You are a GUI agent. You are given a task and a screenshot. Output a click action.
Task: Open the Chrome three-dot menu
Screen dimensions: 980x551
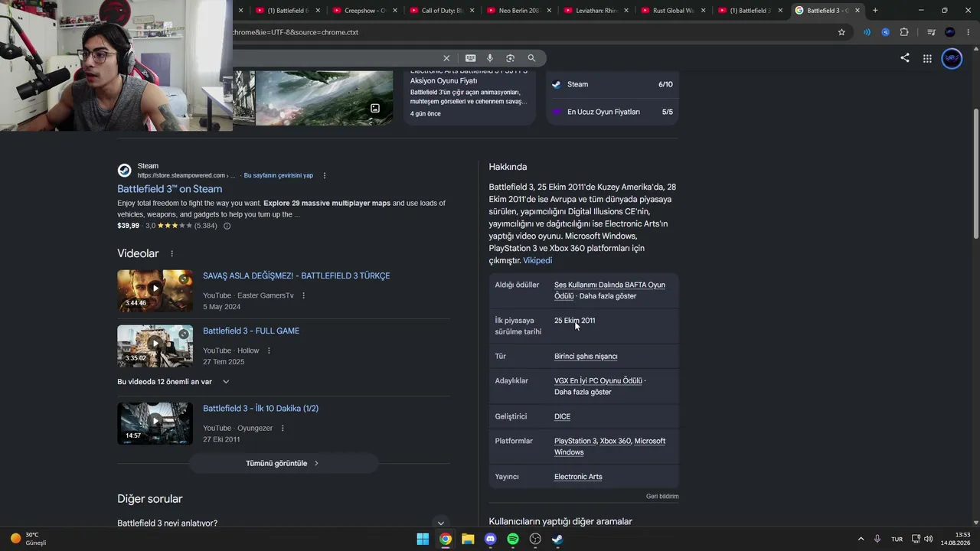(969, 32)
